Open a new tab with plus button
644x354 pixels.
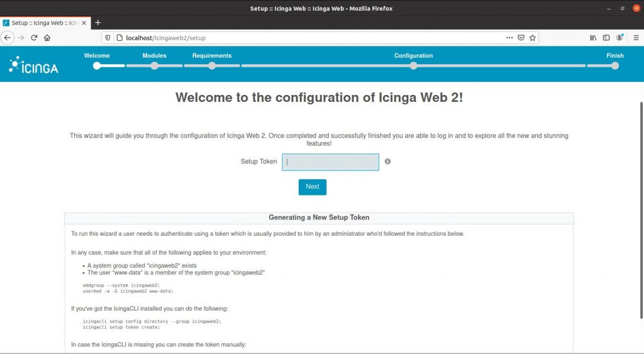(x=97, y=23)
